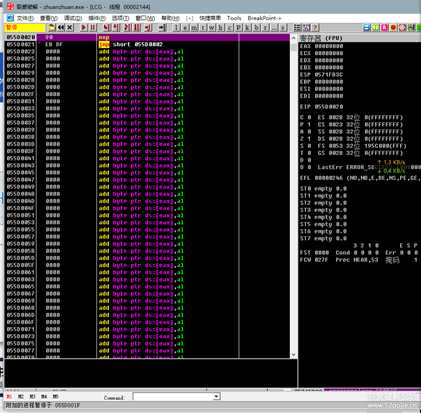Open the 窗口 (Window) menu
The width and height of the screenshot is (421, 413).
145,18
